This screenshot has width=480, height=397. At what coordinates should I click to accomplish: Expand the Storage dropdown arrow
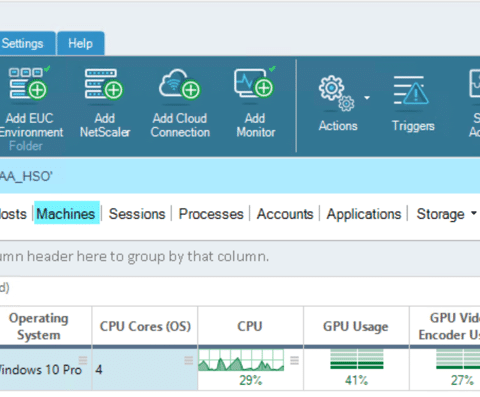coord(473,213)
